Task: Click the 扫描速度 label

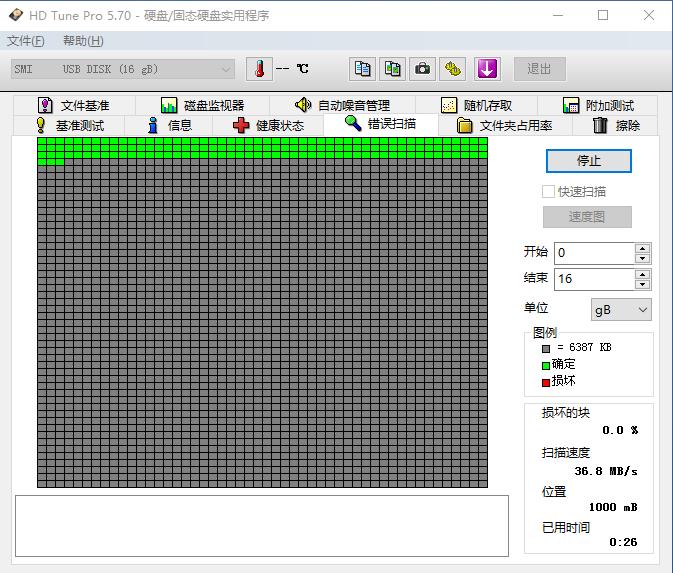Action: [566, 453]
